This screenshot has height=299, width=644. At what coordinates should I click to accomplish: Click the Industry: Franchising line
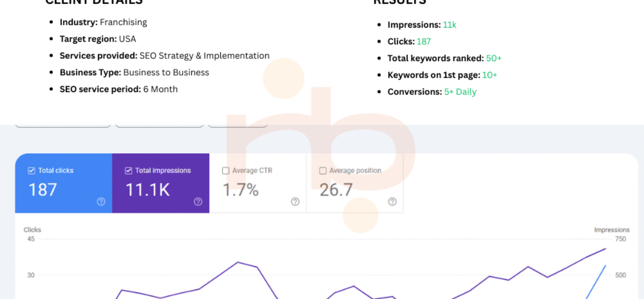tap(103, 22)
